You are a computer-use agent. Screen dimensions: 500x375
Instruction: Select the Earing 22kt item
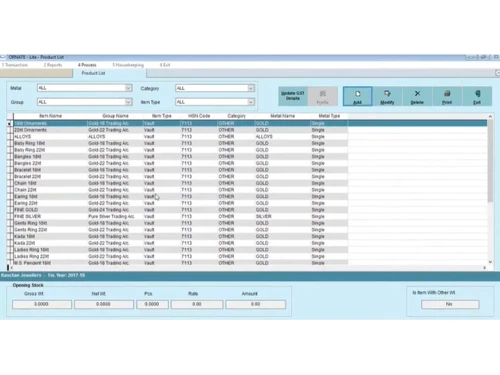tap(26, 203)
